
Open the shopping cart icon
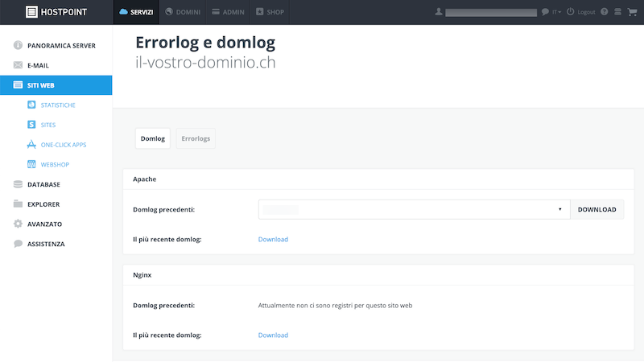pyautogui.click(x=632, y=12)
